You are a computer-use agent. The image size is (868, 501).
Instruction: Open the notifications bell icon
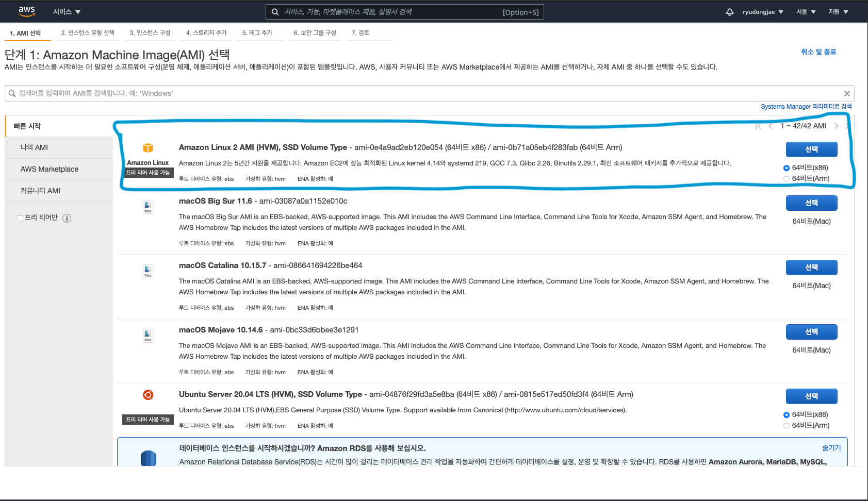click(x=729, y=12)
